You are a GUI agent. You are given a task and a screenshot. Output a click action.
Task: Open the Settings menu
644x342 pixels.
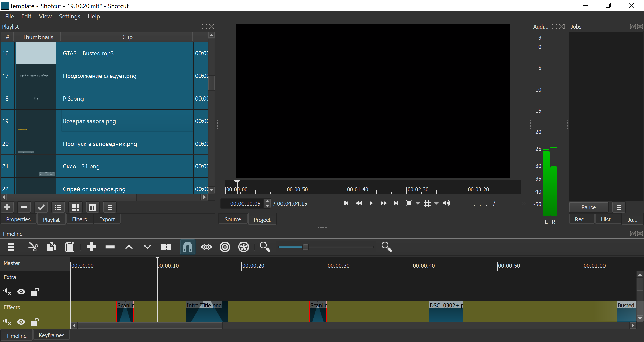pos(69,16)
